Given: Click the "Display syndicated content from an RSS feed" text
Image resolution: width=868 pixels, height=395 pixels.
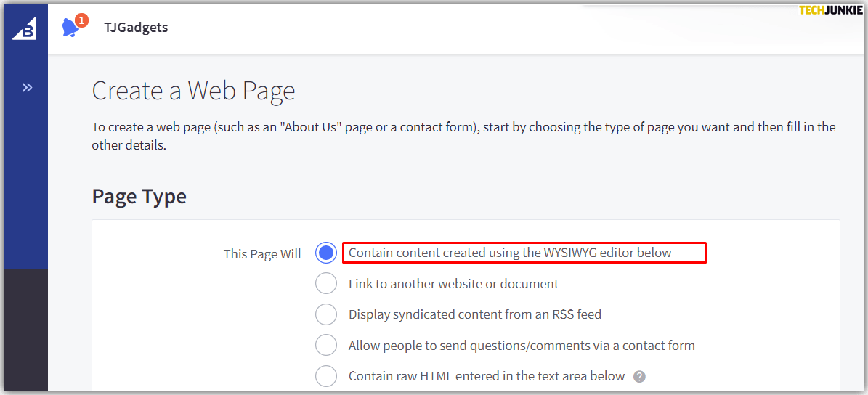Looking at the screenshot, I should tap(475, 314).
